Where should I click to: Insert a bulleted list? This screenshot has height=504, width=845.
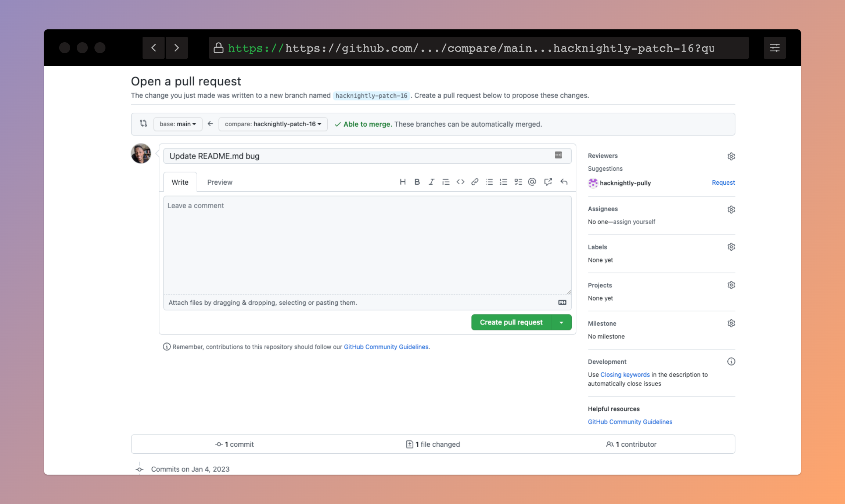click(489, 182)
